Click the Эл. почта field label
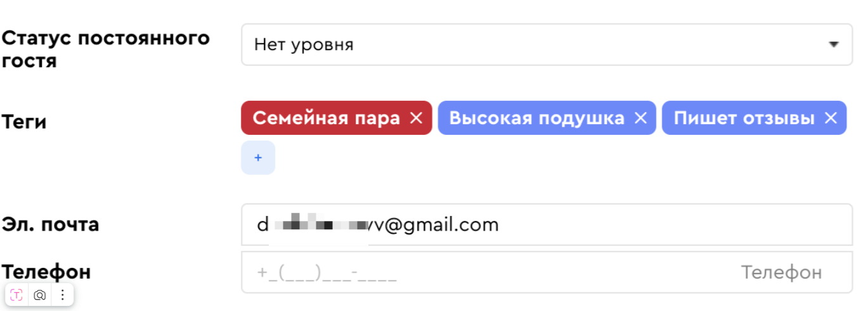Screen dimensions: 868x311 point(50,224)
